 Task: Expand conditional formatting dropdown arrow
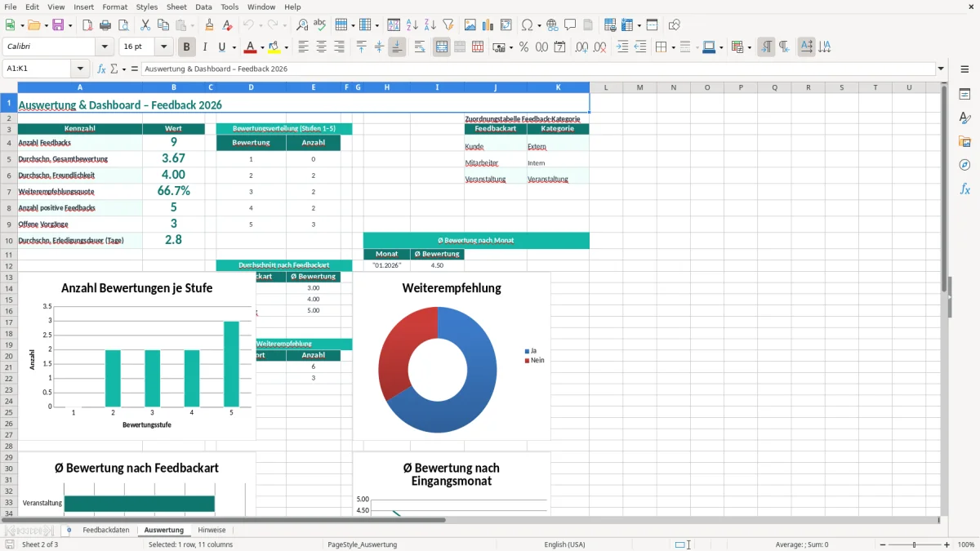pyautogui.click(x=750, y=47)
